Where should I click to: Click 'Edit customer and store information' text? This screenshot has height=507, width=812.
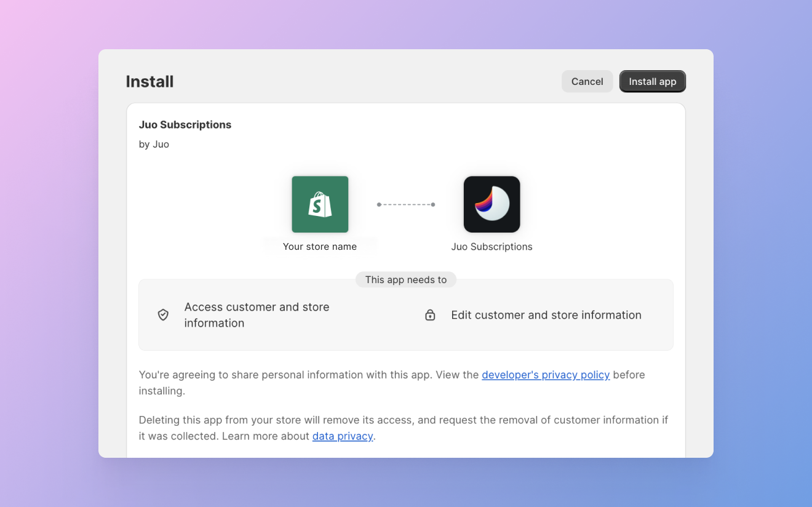[x=546, y=315]
